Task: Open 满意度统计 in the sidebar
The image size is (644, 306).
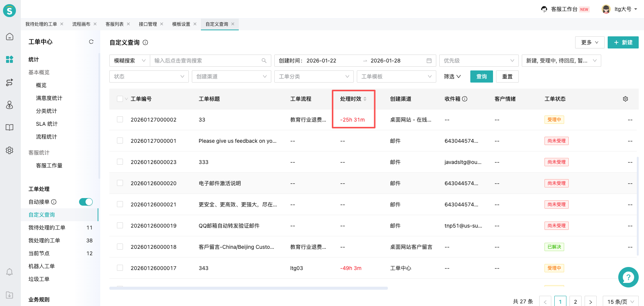Action: 49,98
